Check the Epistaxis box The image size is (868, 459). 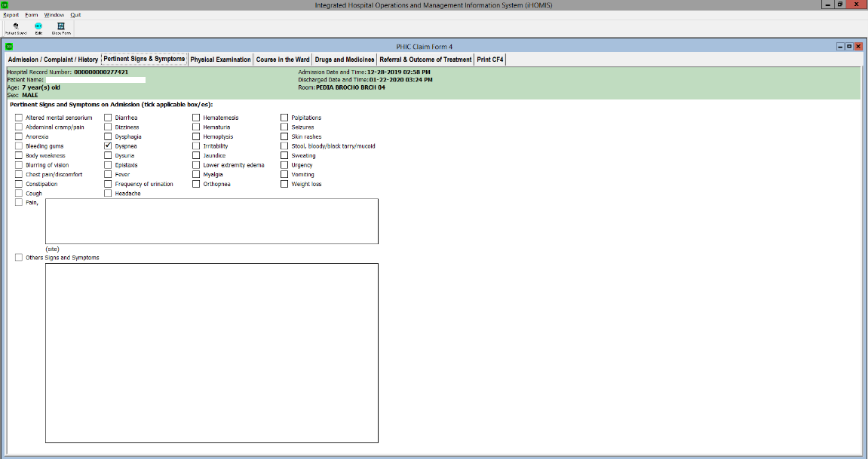pyautogui.click(x=108, y=165)
